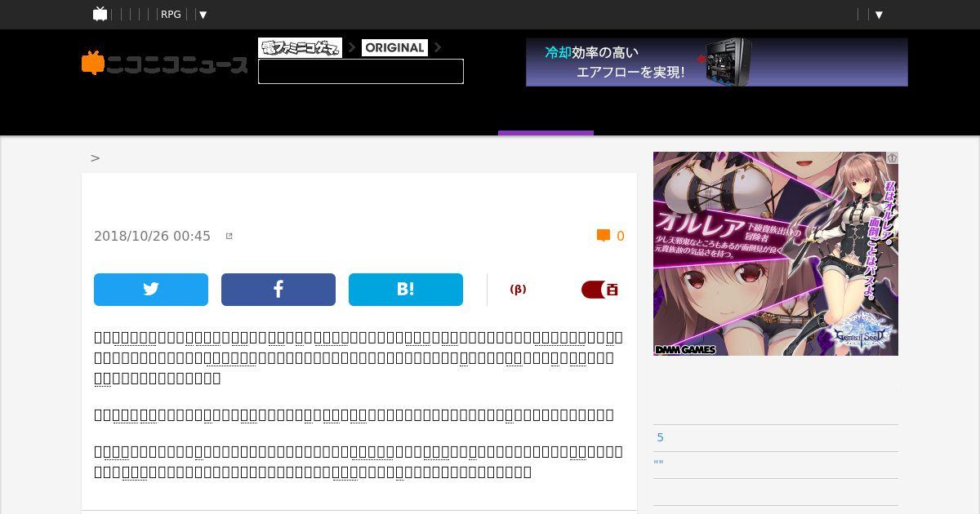
Task: Open the Niconico News logo home link
Action: 164,64
